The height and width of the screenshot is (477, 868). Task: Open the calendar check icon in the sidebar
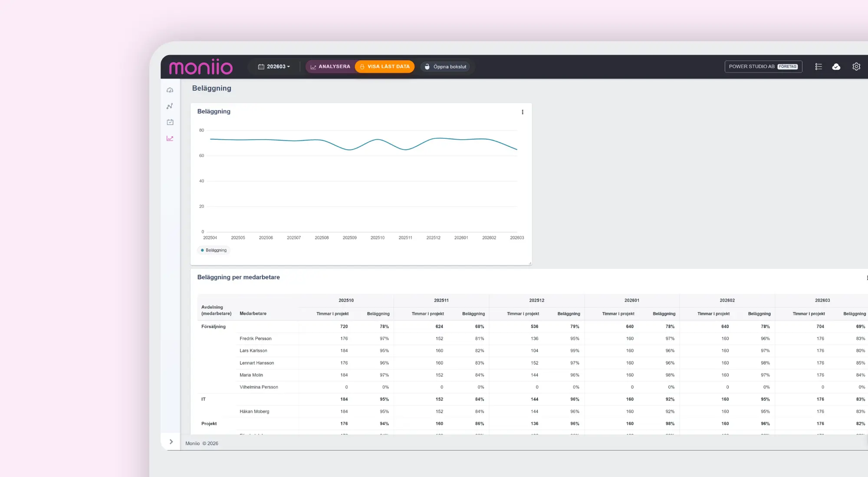click(170, 122)
